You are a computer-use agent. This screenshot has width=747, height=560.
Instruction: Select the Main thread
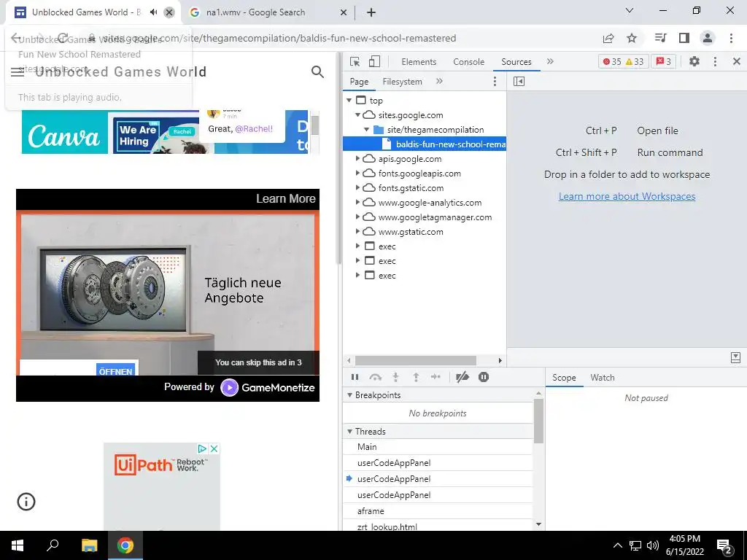pyautogui.click(x=438, y=447)
